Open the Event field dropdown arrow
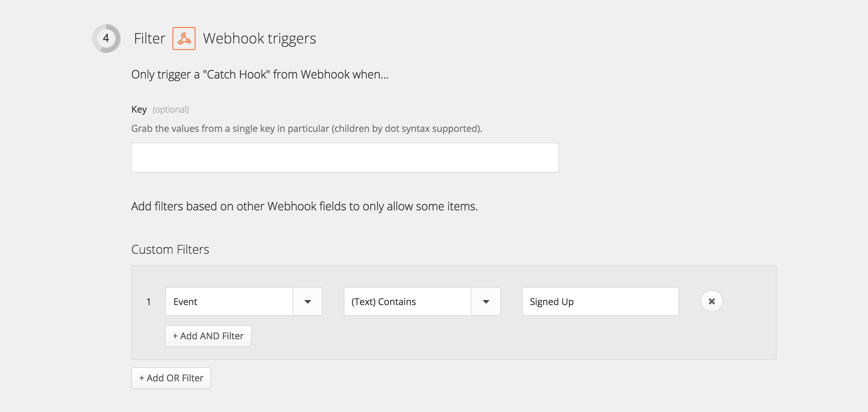The image size is (868, 412). [x=307, y=302]
